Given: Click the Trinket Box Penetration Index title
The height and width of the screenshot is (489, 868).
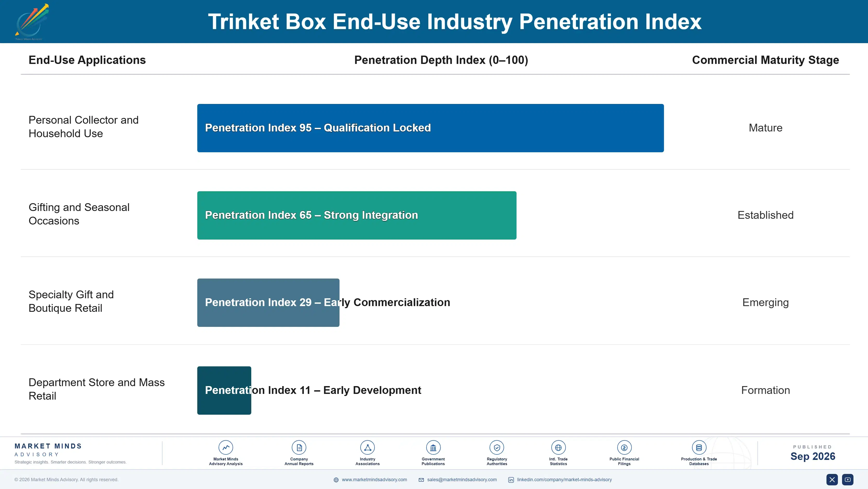Looking at the screenshot, I should point(455,22).
